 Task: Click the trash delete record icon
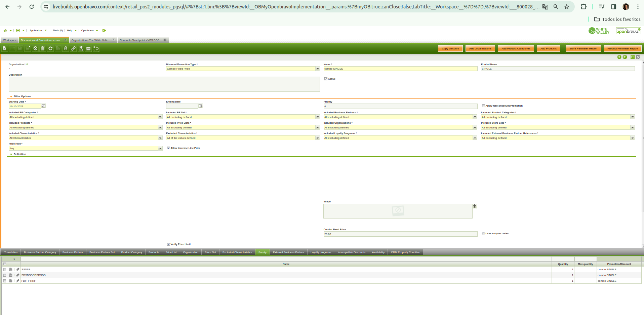(x=43, y=48)
